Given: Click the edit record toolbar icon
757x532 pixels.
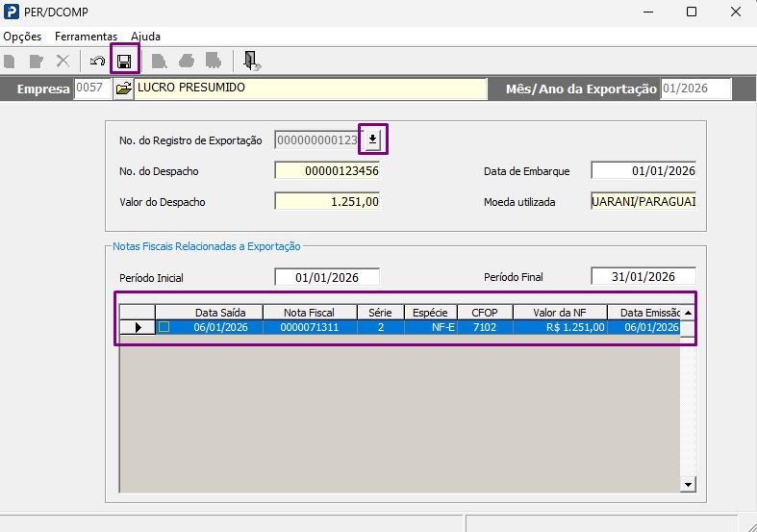Looking at the screenshot, I should [x=37, y=62].
